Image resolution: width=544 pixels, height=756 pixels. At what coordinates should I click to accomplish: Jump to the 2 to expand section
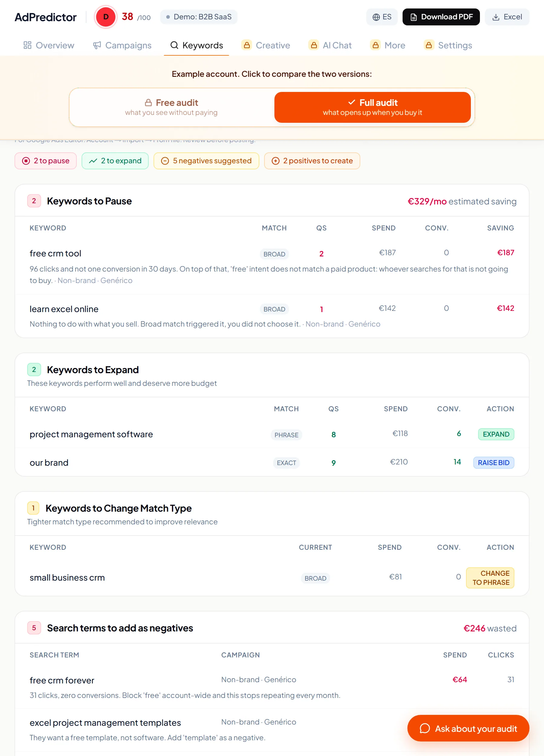(115, 161)
